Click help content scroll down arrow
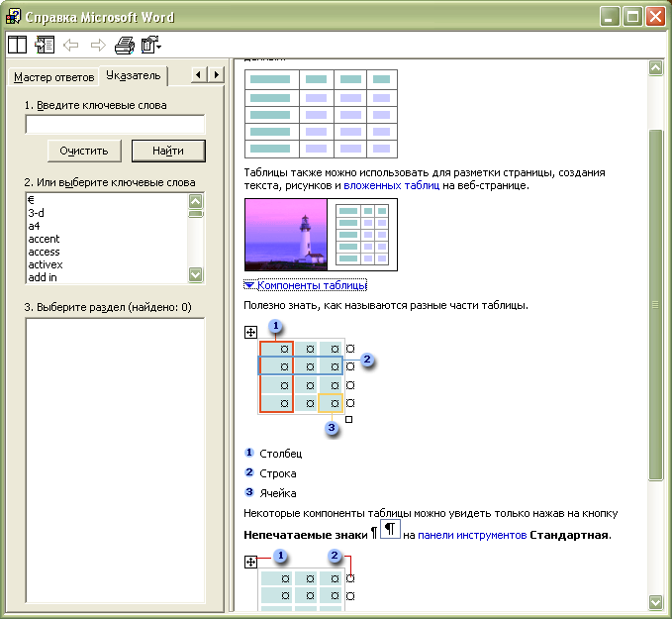 click(656, 602)
